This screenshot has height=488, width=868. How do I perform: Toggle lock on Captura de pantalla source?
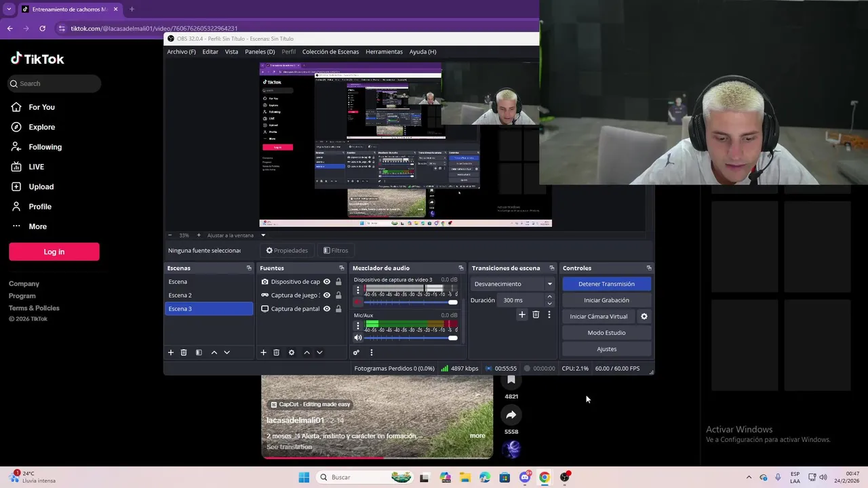338,309
